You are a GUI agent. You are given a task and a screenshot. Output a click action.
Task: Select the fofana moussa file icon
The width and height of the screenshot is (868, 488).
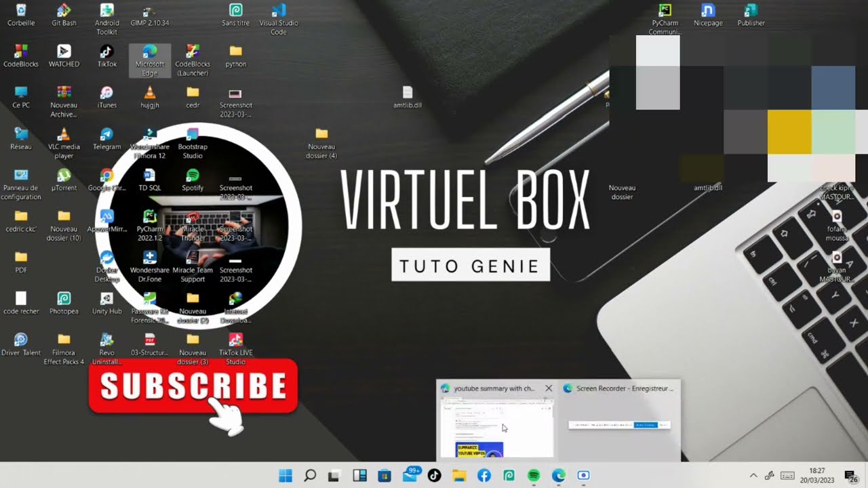pyautogui.click(x=837, y=226)
